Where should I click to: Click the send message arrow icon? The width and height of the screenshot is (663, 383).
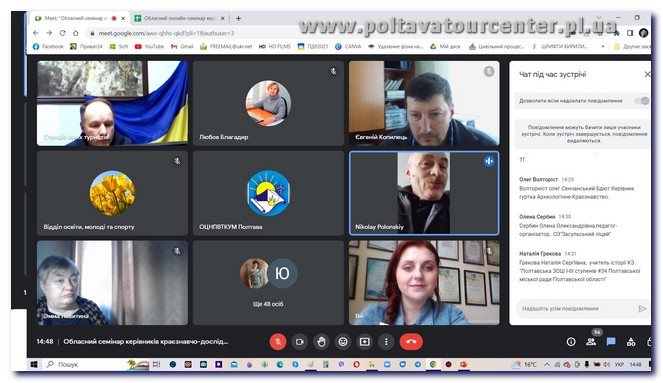[642, 309]
